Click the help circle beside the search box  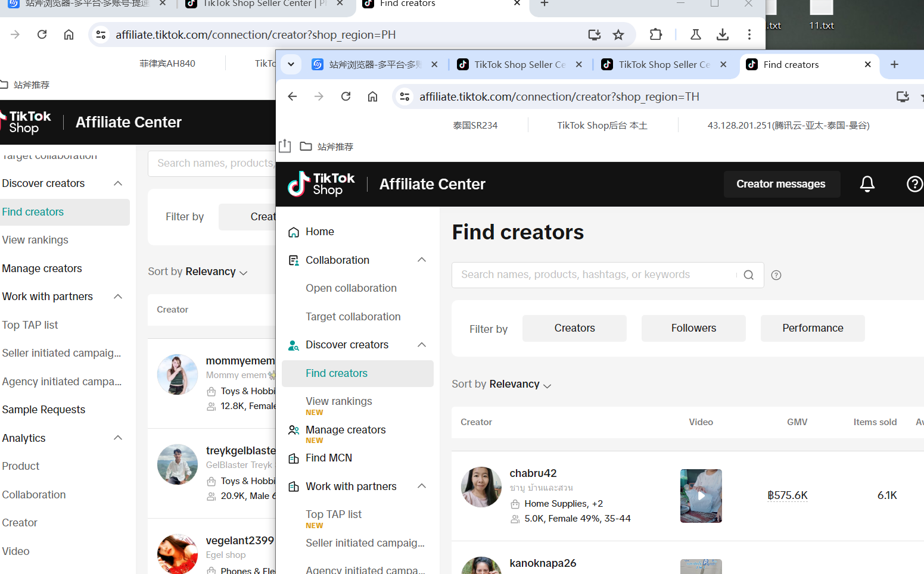(776, 275)
